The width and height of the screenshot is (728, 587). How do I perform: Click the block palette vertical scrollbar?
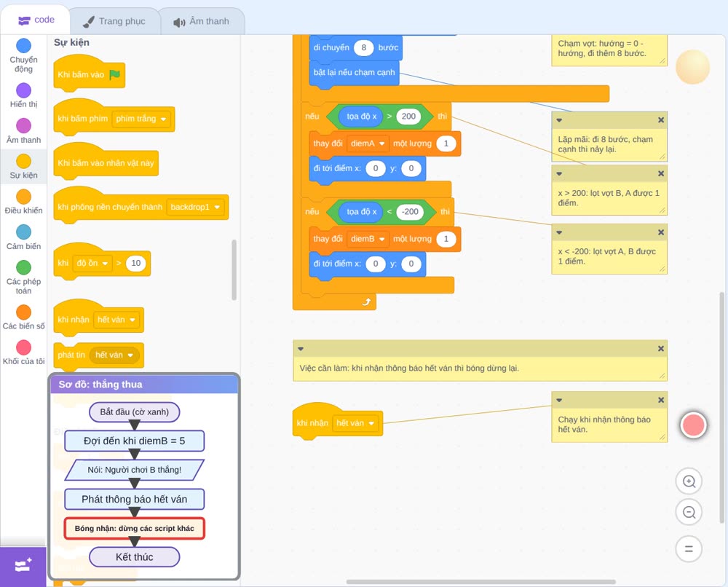pyautogui.click(x=234, y=269)
